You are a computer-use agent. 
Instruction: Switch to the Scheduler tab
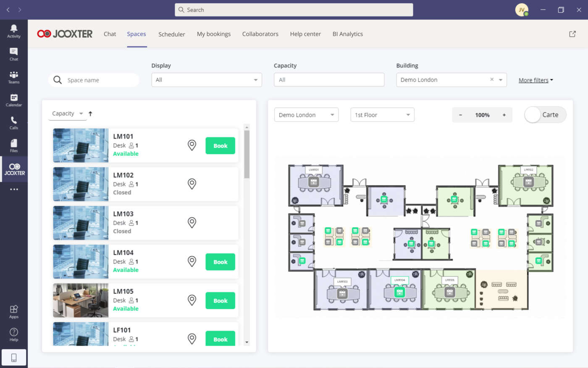point(171,34)
